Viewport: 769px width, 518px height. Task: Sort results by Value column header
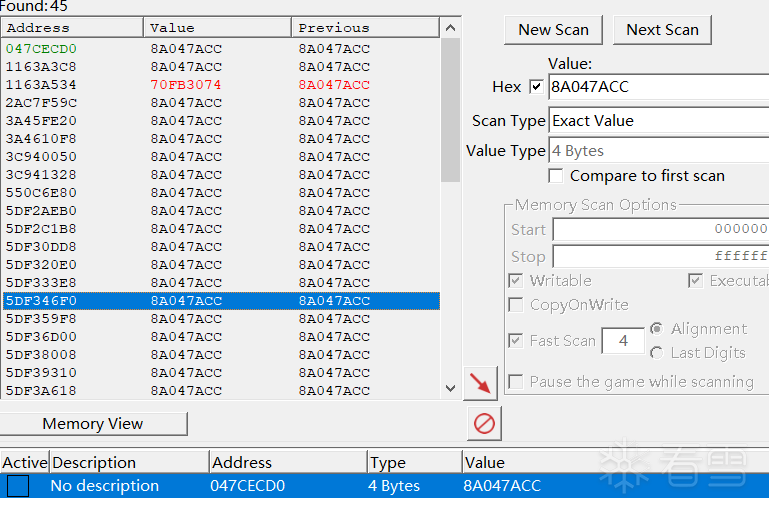tap(218, 27)
